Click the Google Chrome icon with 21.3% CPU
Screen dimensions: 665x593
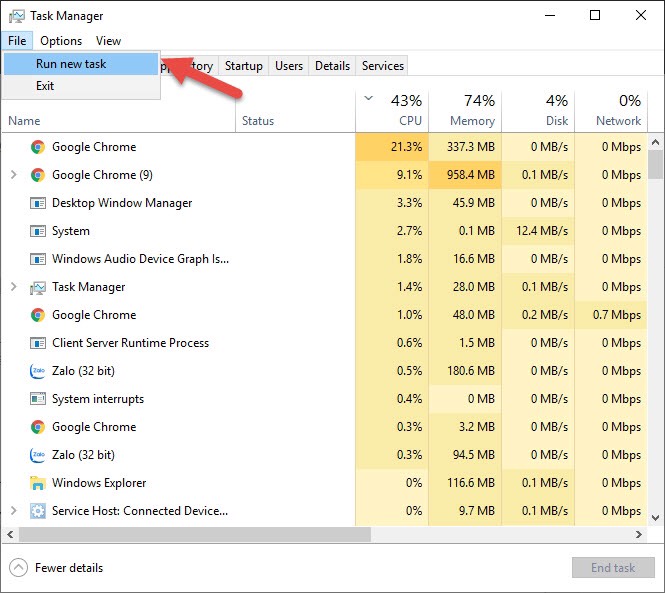tap(38, 147)
